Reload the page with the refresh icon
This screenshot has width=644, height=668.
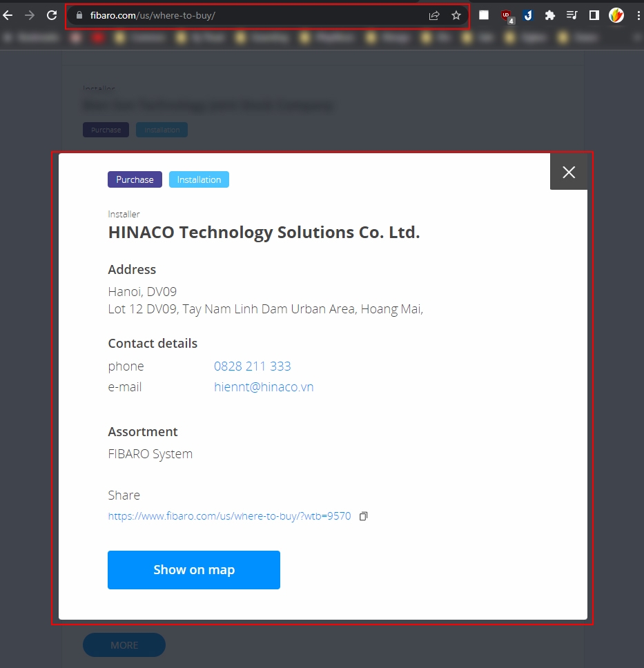[52, 16]
